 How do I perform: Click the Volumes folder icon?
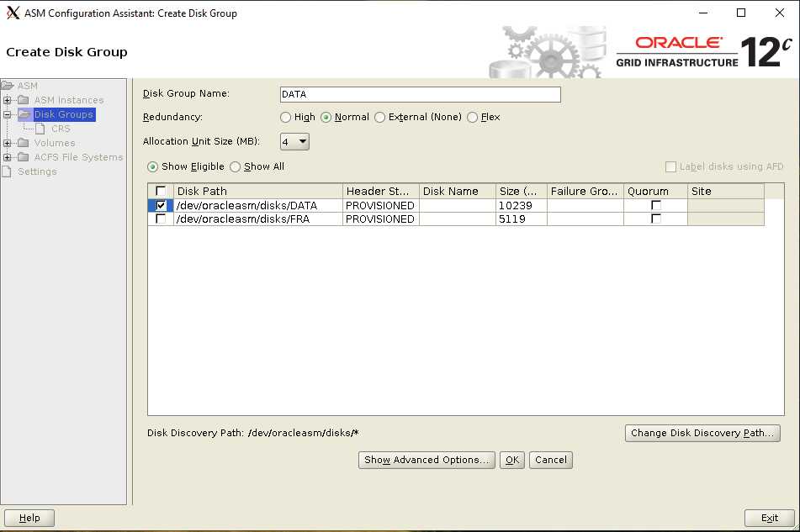pyautogui.click(x=24, y=143)
